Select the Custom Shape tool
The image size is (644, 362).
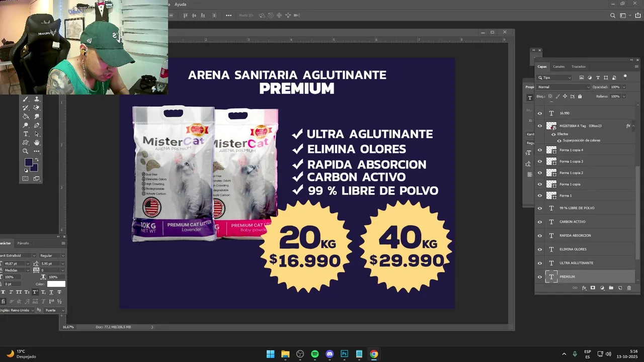26,142
